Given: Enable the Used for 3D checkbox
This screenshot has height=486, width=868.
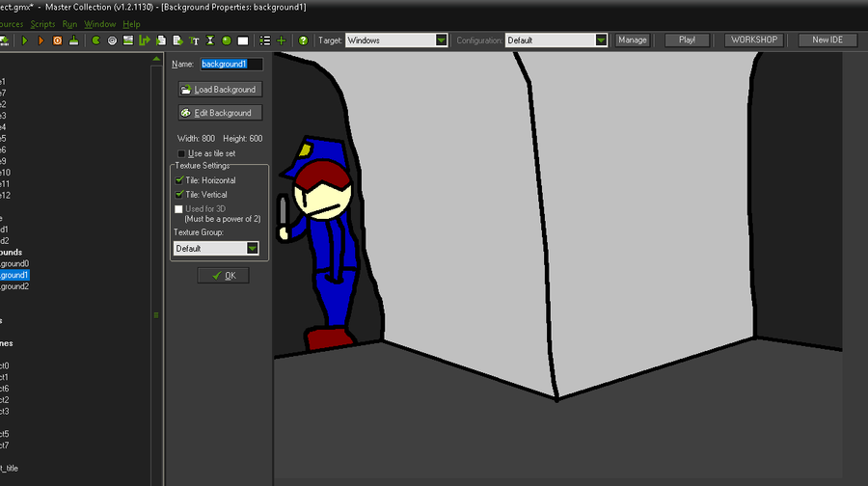Looking at the screenshot, I should point(178,209).
